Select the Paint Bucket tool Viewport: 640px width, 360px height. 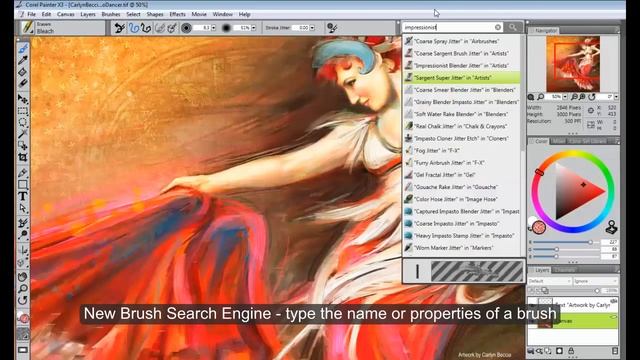click(23, 72)
